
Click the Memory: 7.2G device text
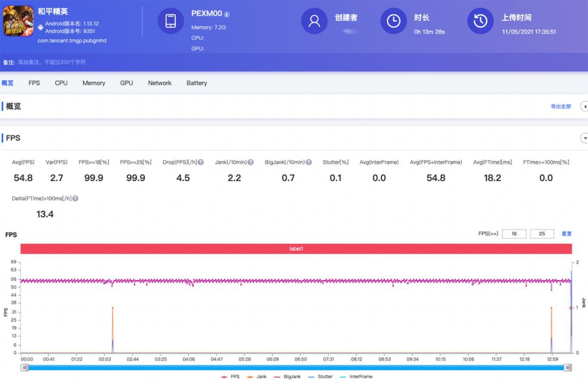click(208, 27)
